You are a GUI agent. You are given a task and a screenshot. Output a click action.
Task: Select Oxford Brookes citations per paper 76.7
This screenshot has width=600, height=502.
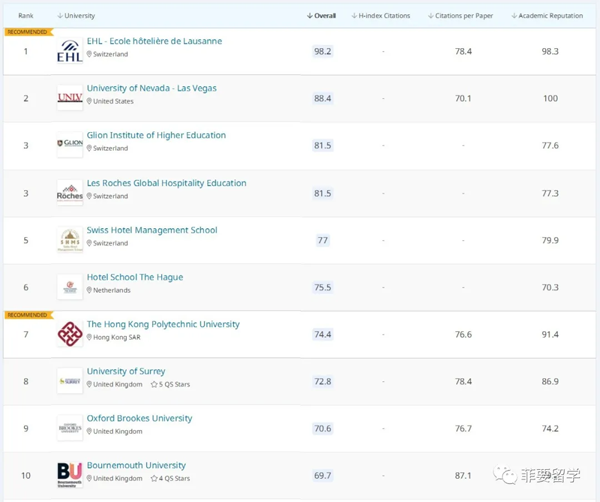tap(463, 429)
